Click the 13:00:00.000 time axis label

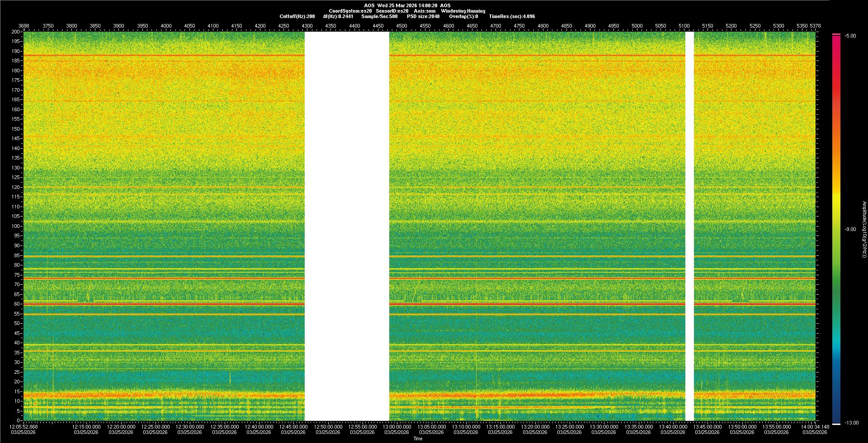[x=397, y=427]
